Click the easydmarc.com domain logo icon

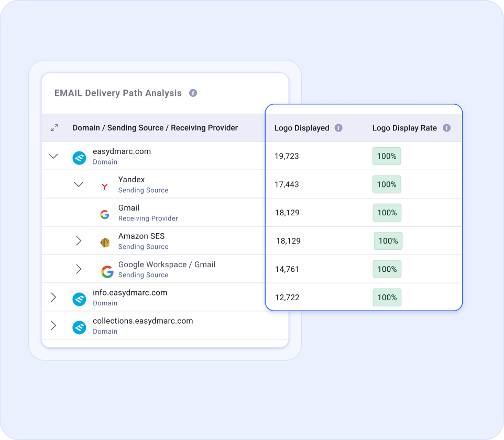(x=79, y=158)
